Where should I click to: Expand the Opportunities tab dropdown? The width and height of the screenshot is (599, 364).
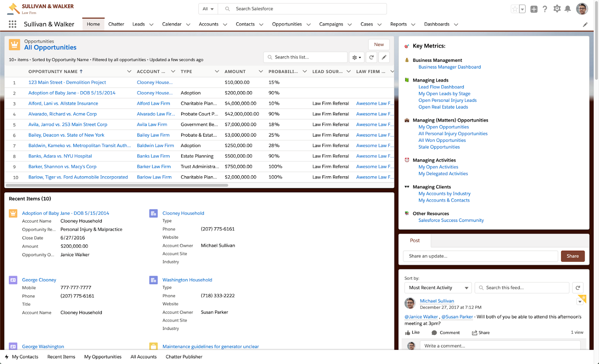308,25
